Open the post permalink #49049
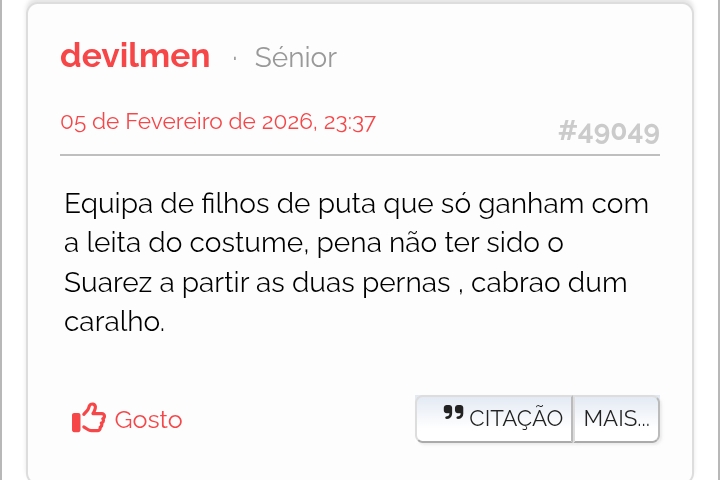 [x=608, y=132]
